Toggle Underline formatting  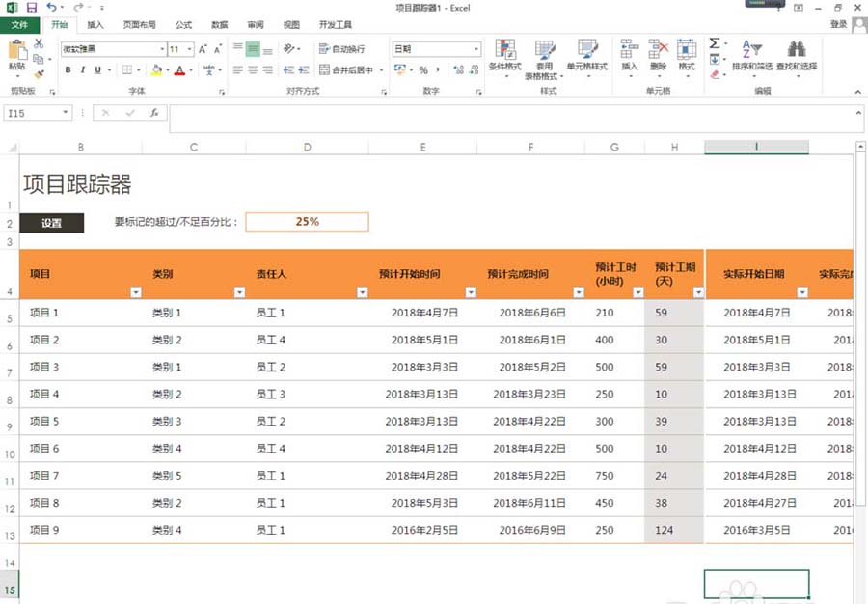tap(98, 69)
